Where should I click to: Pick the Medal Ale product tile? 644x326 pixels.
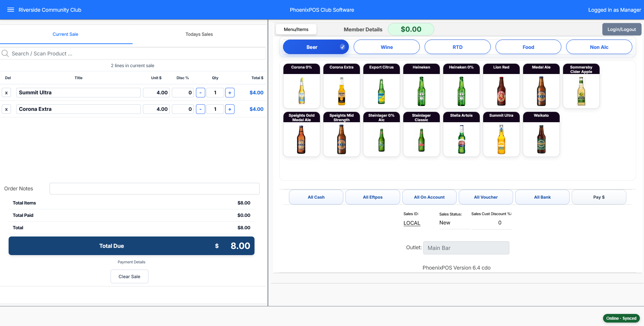point(541,86)
